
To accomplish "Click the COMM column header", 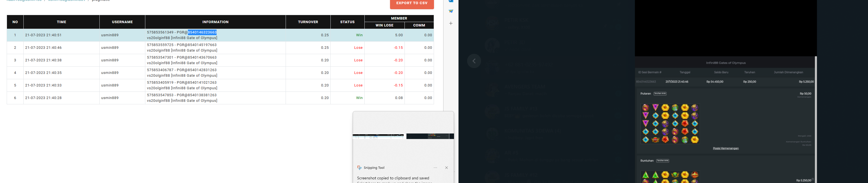I will [419, 25].
